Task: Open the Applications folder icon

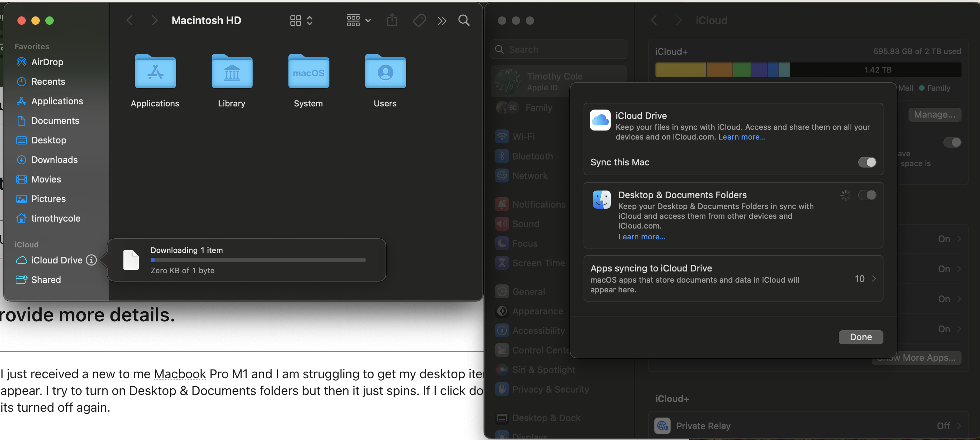Action: 155,72
